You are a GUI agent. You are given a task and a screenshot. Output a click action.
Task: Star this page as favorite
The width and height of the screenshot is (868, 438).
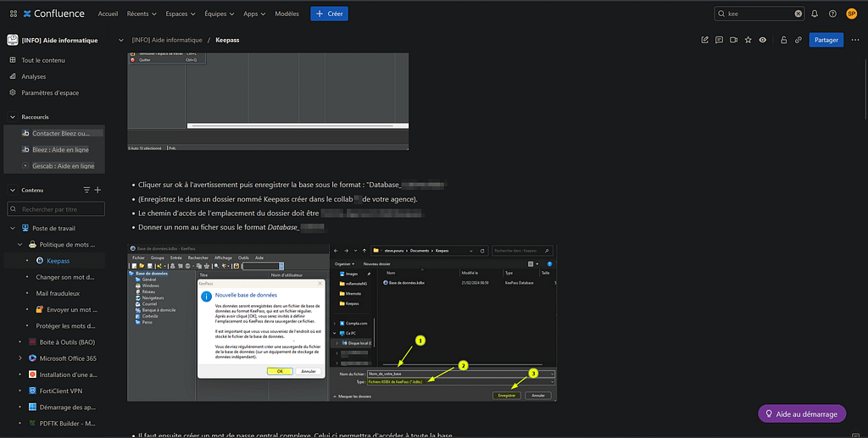pos(748,40)
